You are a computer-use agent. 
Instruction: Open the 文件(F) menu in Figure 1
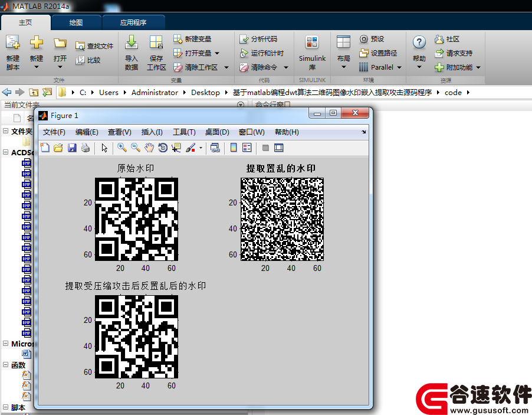coord(54,132)
